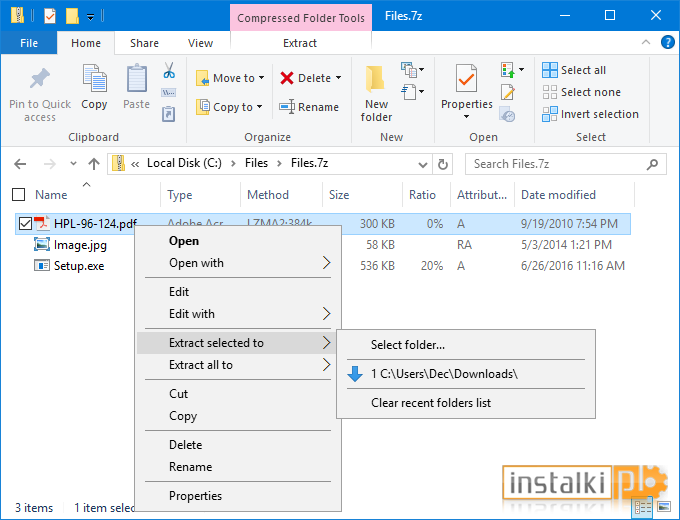Click Pin to Quick access icon
This screenshot has width=680, height=520.
point(39,78)
